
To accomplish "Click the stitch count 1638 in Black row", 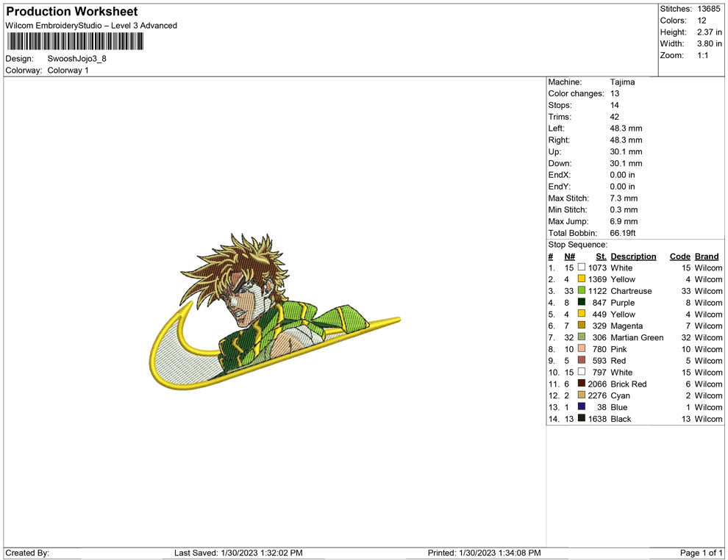I will click(597, 419).
